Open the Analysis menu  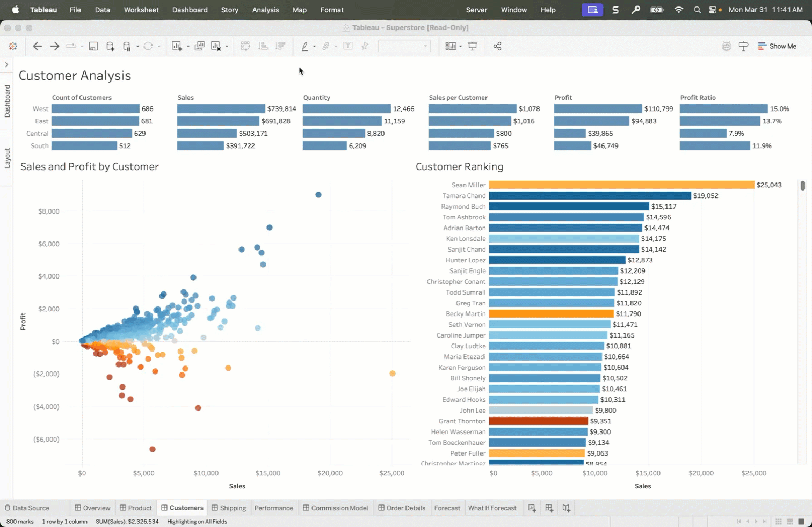tap(265, 10)
